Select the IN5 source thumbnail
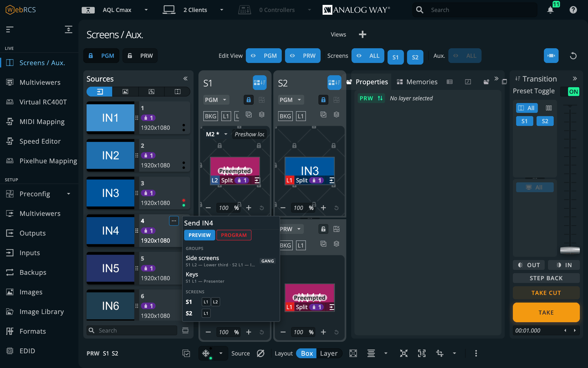 coord(111,268)
